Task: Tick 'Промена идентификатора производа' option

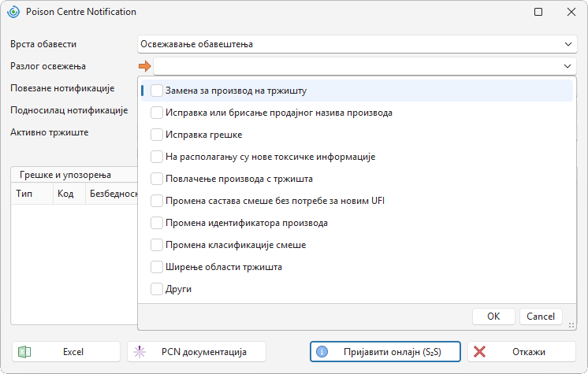Action: [157, 223]
